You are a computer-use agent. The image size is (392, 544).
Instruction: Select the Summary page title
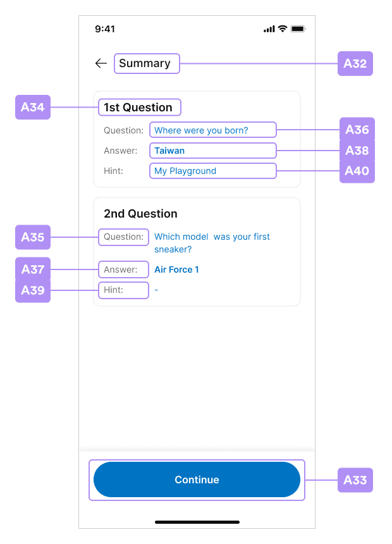tap(145, 63)
